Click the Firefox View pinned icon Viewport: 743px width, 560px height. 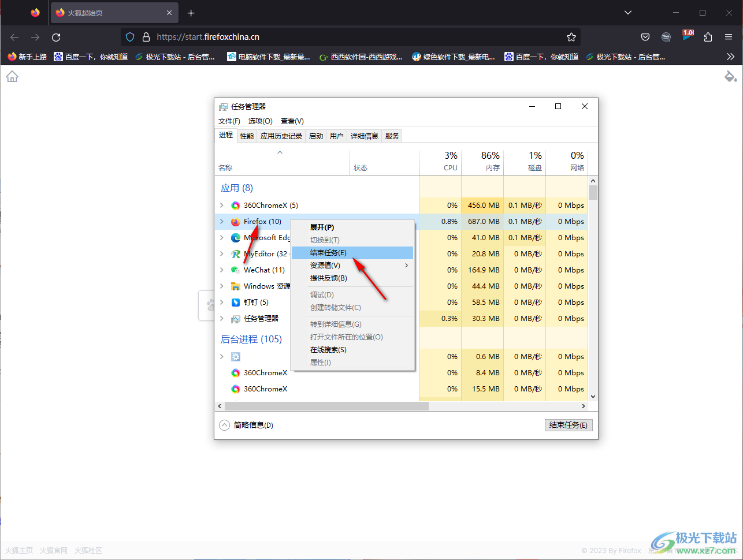(35, 13)
